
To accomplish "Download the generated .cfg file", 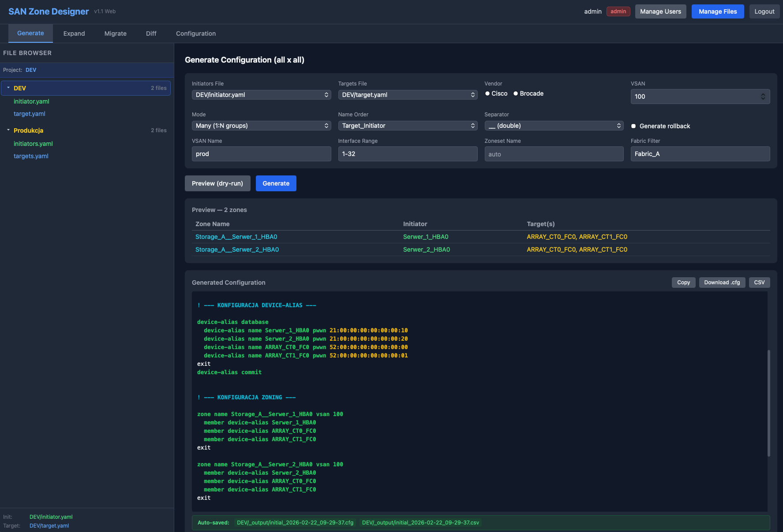I will click(722, 282).
